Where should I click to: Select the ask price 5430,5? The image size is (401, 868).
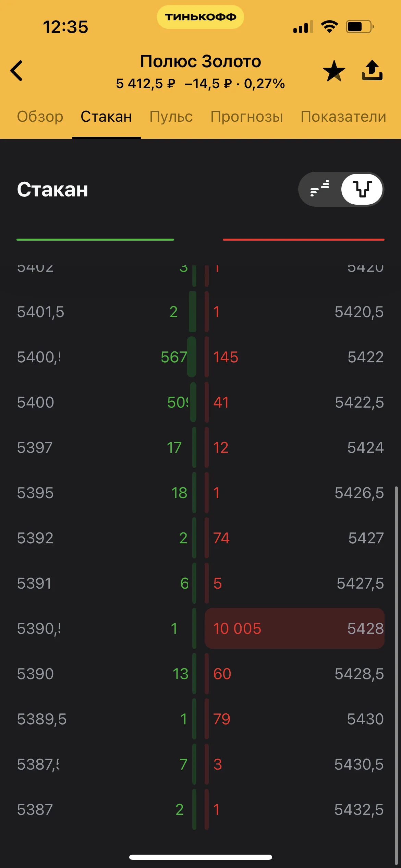tap(359, 764)
